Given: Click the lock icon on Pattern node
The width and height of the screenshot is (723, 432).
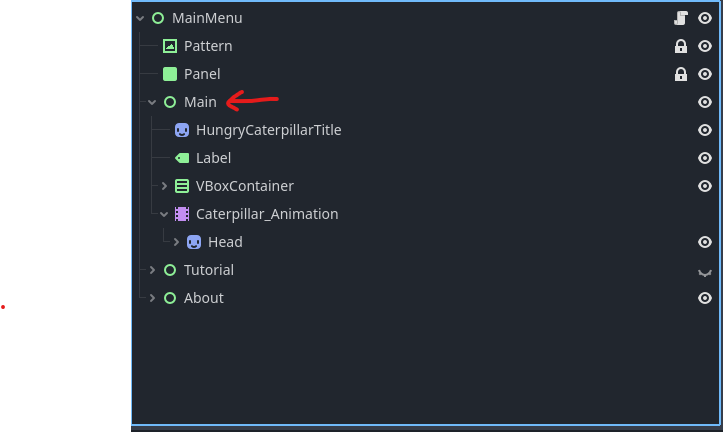Looking at the screenshot, I should click(x=681, y=46).
